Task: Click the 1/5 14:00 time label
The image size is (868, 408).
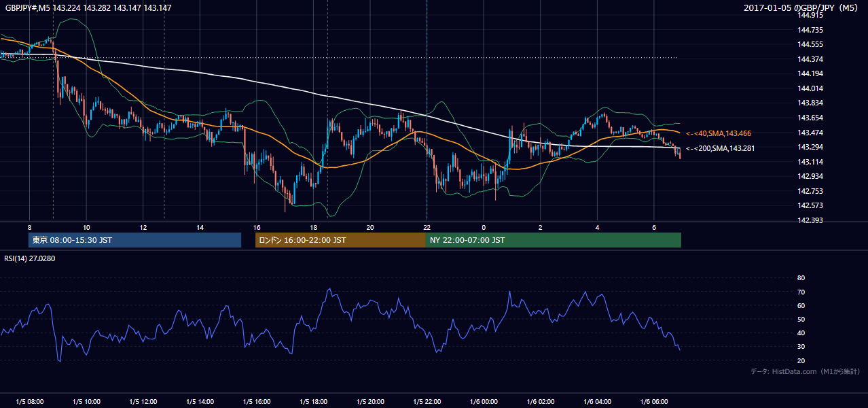Action: (x=200, y=402)
